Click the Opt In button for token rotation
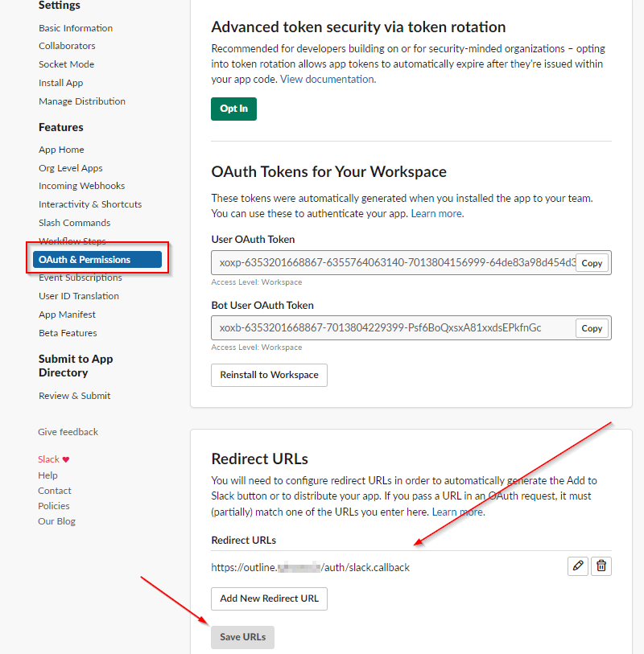The width and height of the screenshot is (644, 654). (x=233, y=109)
